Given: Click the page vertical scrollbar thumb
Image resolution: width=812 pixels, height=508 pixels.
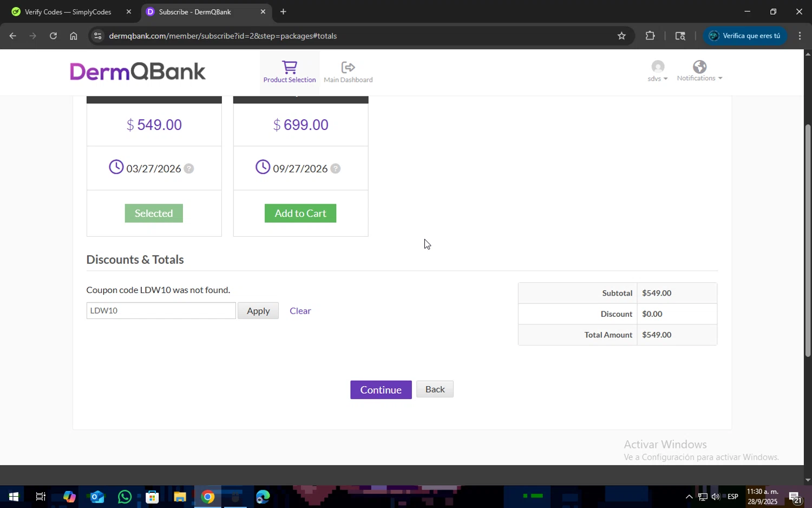Looking at the screenshot, I should 808,240.
